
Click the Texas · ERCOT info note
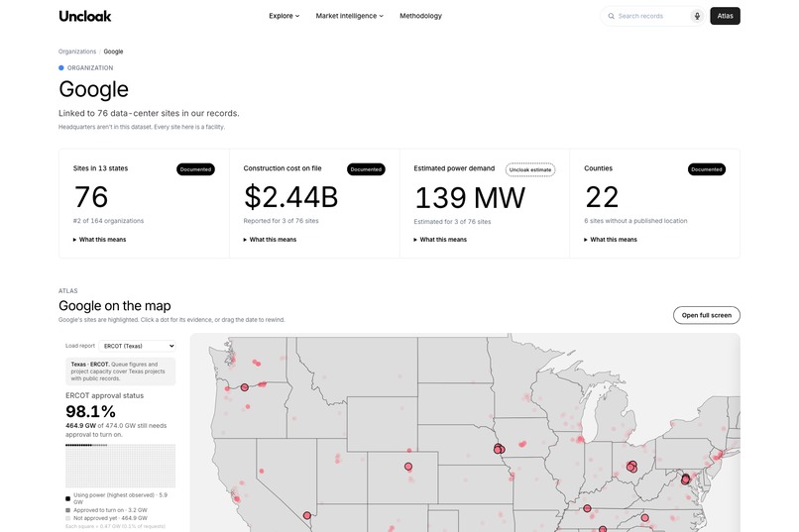[x=120, y=372]
